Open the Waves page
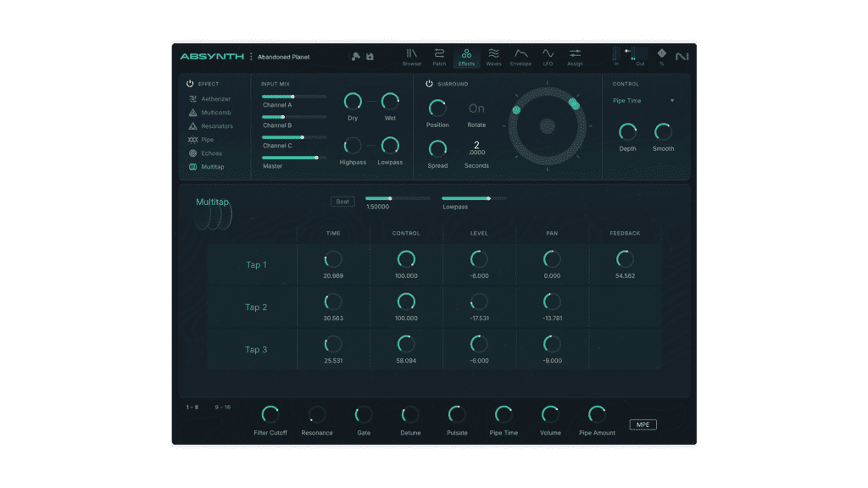 [493, 57]
